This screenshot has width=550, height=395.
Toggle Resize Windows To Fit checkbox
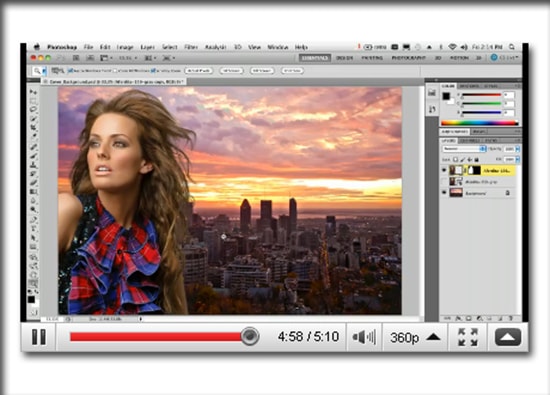(x=70, y=71)
